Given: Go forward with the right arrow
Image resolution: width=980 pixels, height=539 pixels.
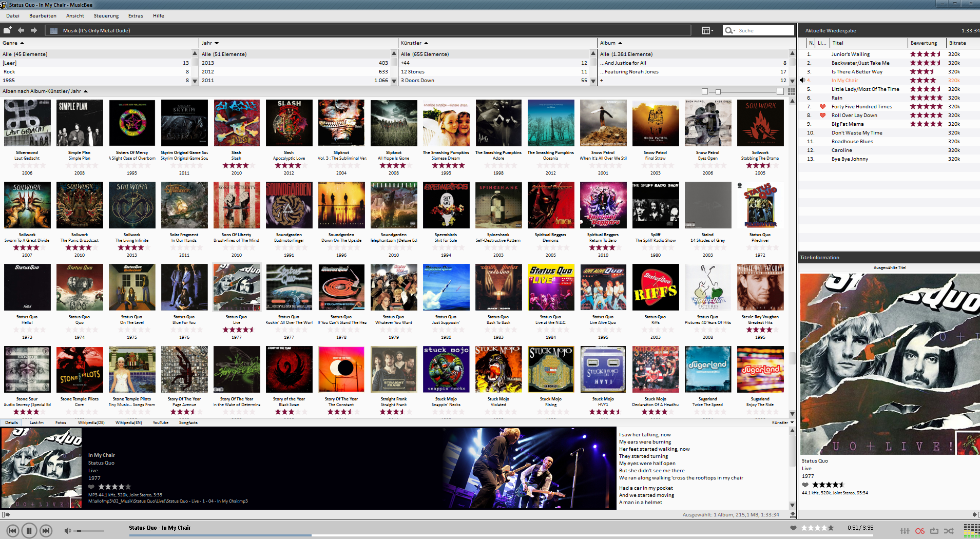Looking at the screenshot, I should (x=34, y=30).
